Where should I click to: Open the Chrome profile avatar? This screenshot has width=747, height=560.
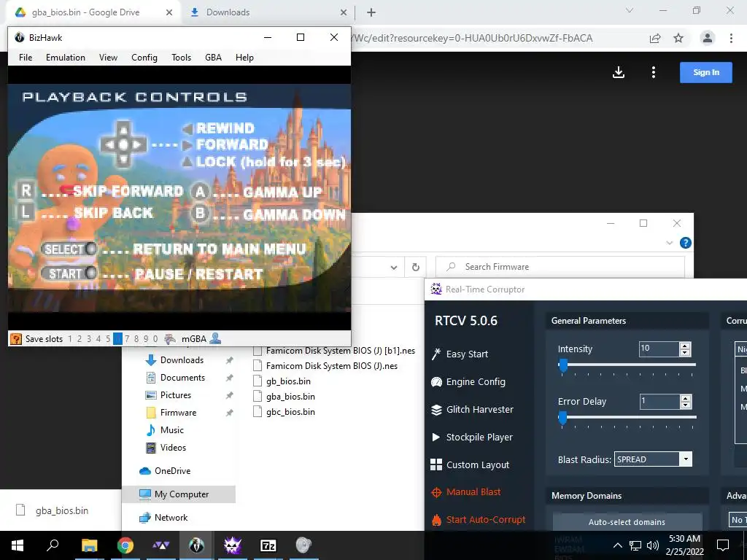pos(708,38)
